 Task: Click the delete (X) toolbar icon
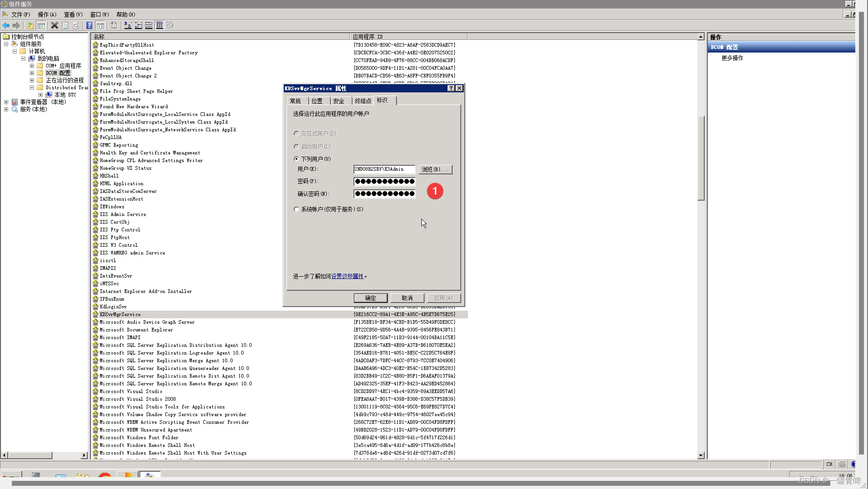point(54,25)
